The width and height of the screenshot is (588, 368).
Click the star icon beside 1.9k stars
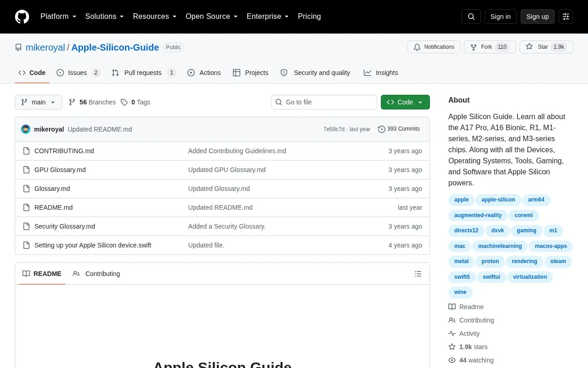click(x=452, y=347)
